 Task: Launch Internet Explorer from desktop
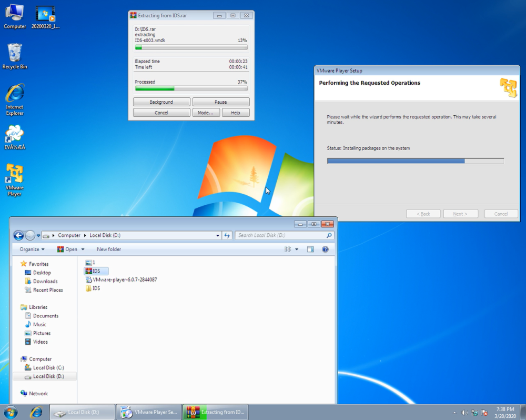click(x=14, y=99)
